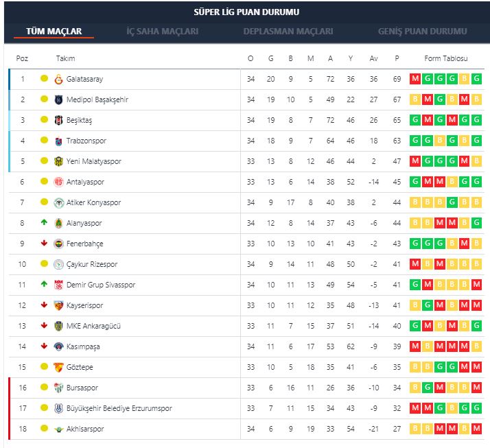Click the Trabzonspor team crest
The image size is (490, 448).
pyautogui.click(x=58, y=141)
